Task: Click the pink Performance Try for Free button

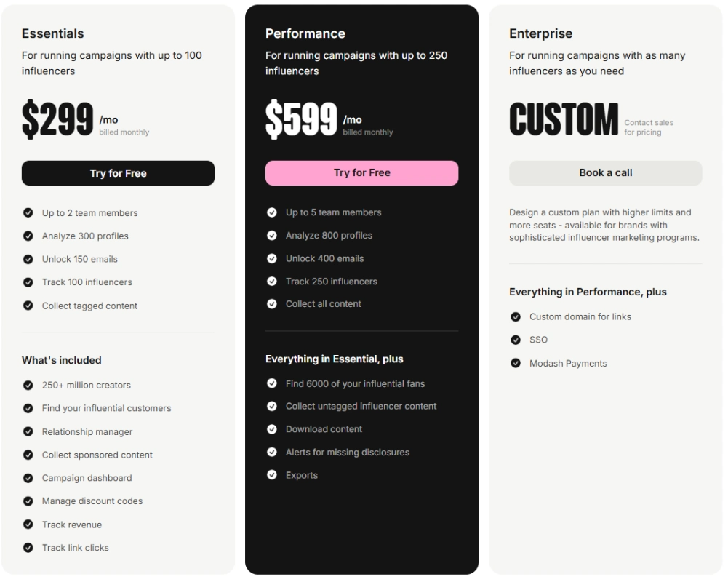Action: pyautogui.click(x=361, y=173)
